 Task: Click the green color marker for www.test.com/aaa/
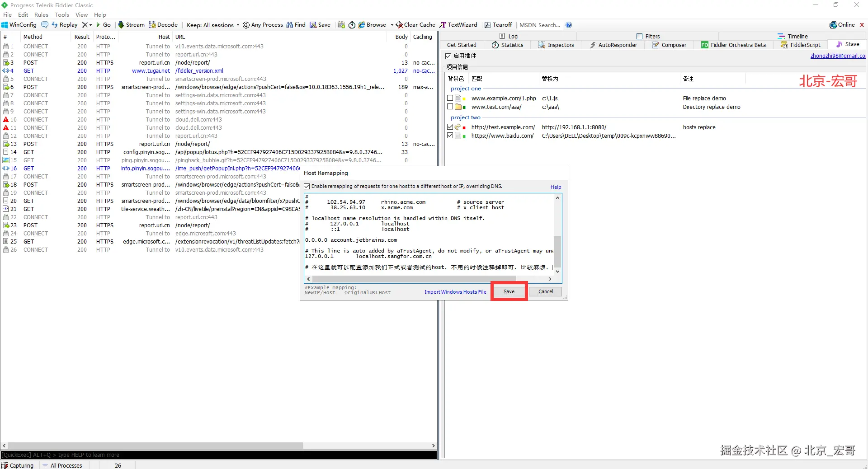click(x=464, y=108)
